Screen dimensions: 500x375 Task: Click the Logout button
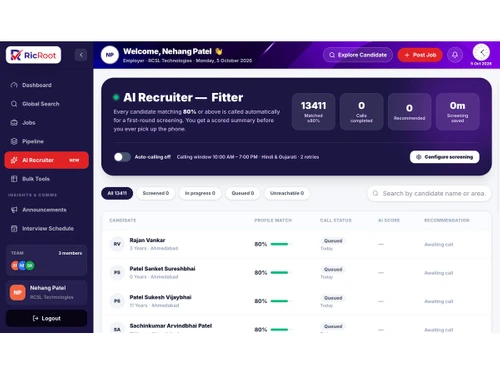(47, 318)
